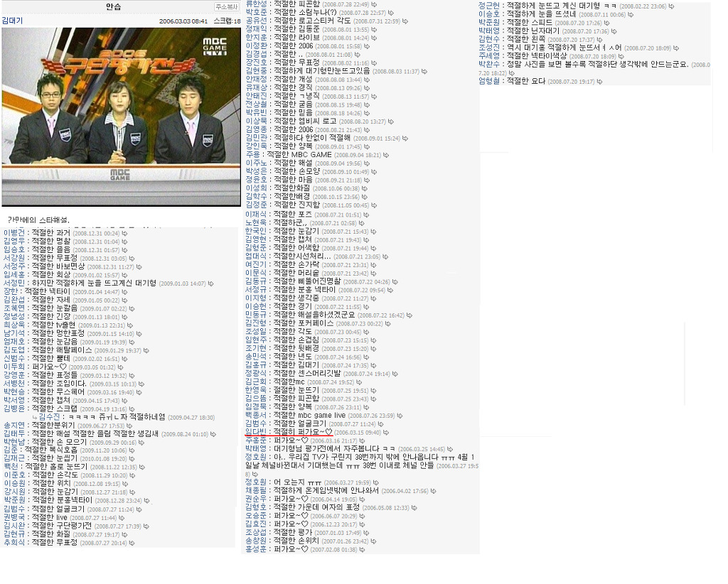This screenshot has width=728, height=584.
Task: Reply icon after 김도엽's 적절한 해달페이스 comment
Action: tap(146, 350)
